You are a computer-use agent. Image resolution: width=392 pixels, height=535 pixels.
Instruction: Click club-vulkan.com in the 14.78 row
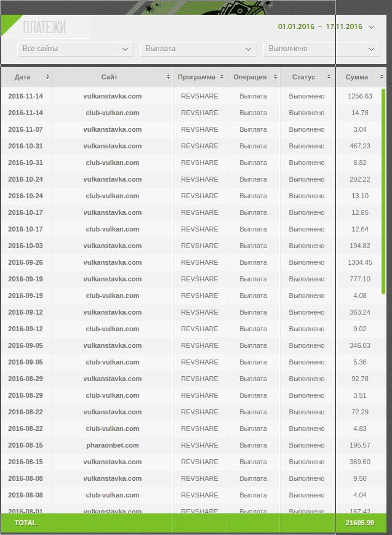(x=113, y=113)
